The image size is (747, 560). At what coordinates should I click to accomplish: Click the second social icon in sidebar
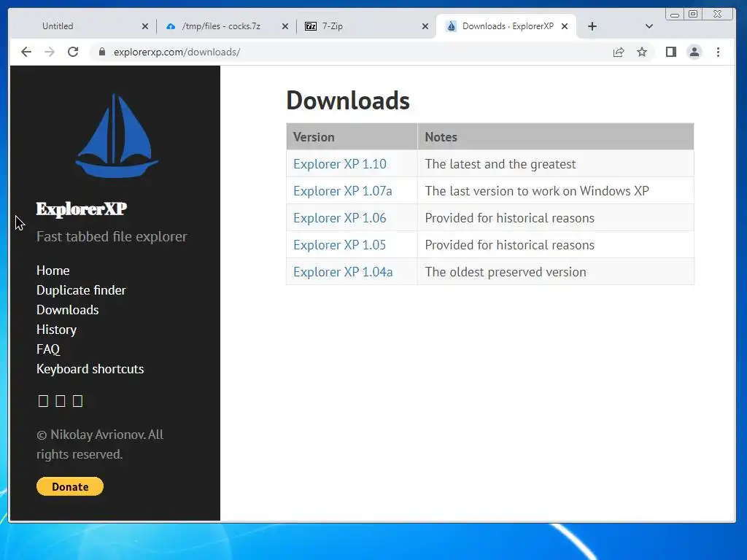pyautogui.click(x=61, y=401)
